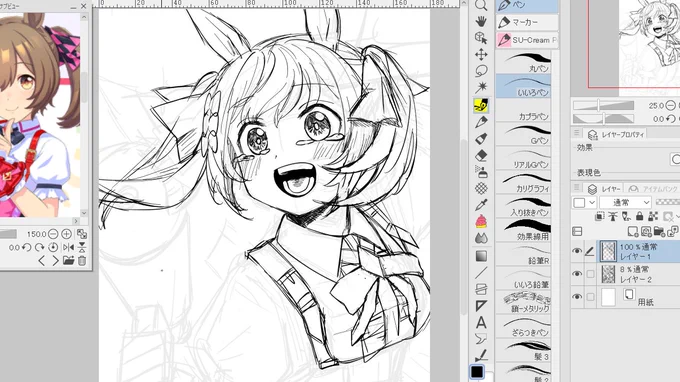Choose the カブラペン brush

tap(523, 110)
